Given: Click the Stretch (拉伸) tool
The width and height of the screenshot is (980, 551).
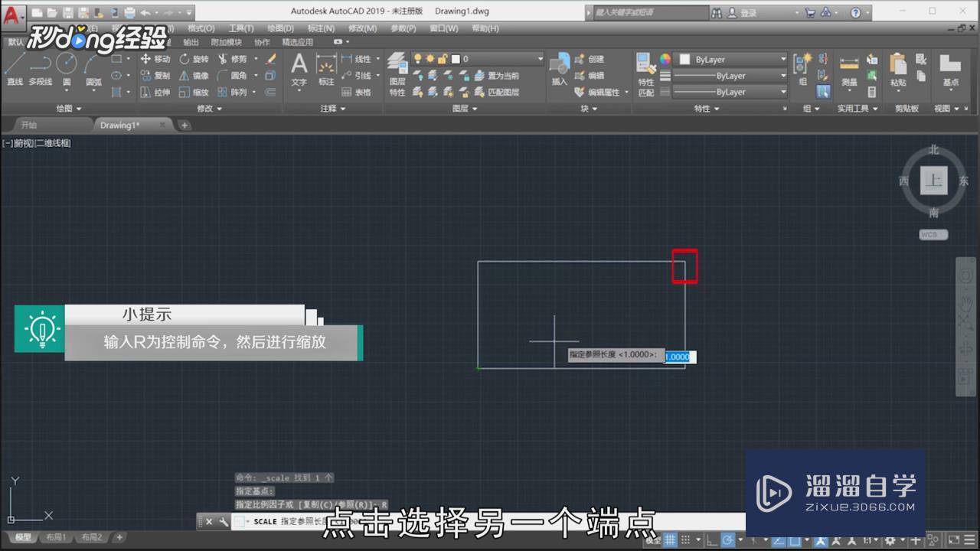Looking at the screenshot, I should click(155, 92).
